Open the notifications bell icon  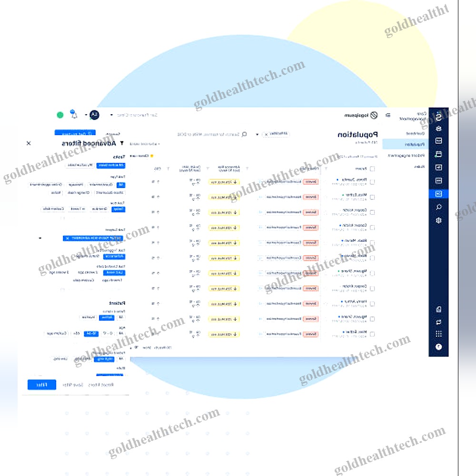(x=74, y=115)
